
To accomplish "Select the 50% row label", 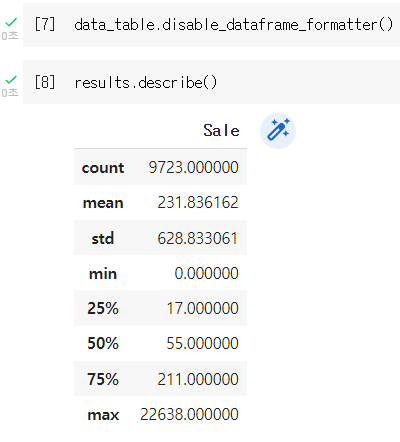I will point(103,343).
